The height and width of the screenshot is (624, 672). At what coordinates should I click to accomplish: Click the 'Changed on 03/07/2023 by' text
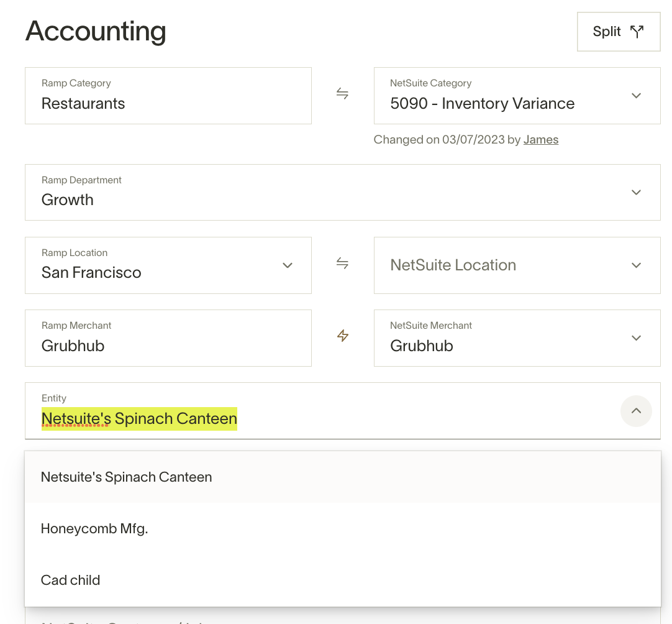pos(447,140)
